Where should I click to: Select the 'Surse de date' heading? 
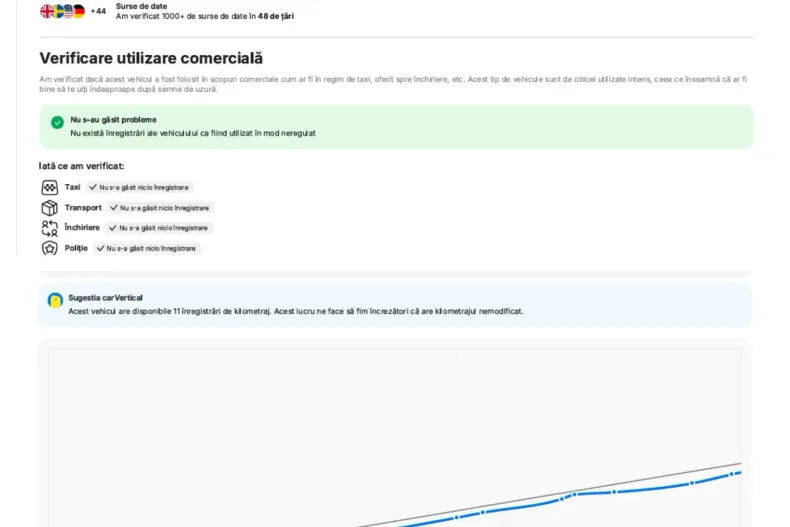click(x=141, y=6)
